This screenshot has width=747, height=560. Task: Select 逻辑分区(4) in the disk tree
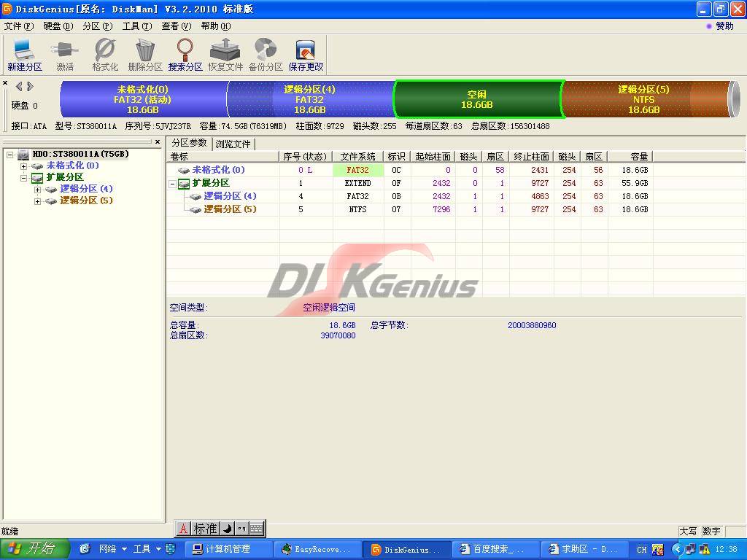pyautogui.click(x=86, y=189)
